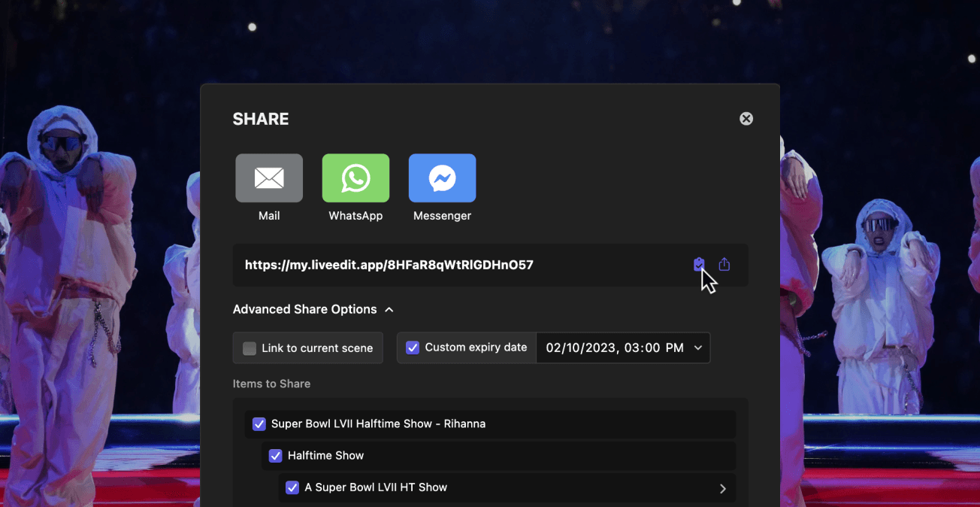The width and height of the screenshot is (980, 507).
Task: Close the Share dialog
Action: pos(746,118)
